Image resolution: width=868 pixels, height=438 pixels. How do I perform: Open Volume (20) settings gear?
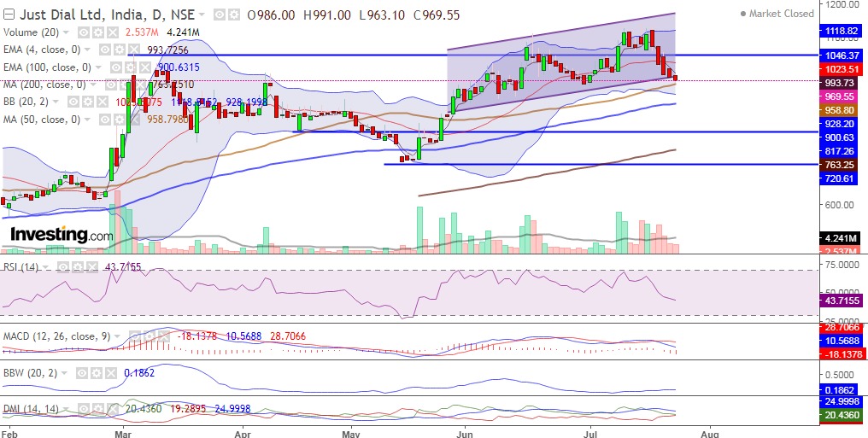tap(98, 32)
